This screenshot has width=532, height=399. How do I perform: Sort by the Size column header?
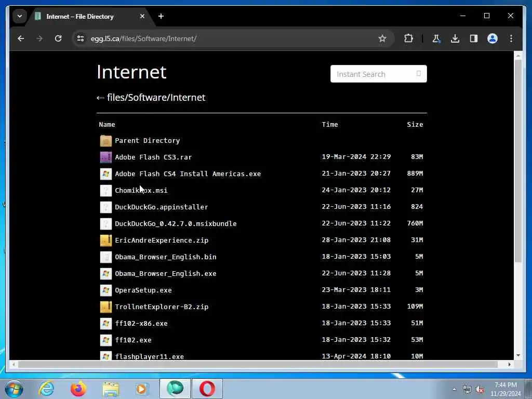coord(415,125)
